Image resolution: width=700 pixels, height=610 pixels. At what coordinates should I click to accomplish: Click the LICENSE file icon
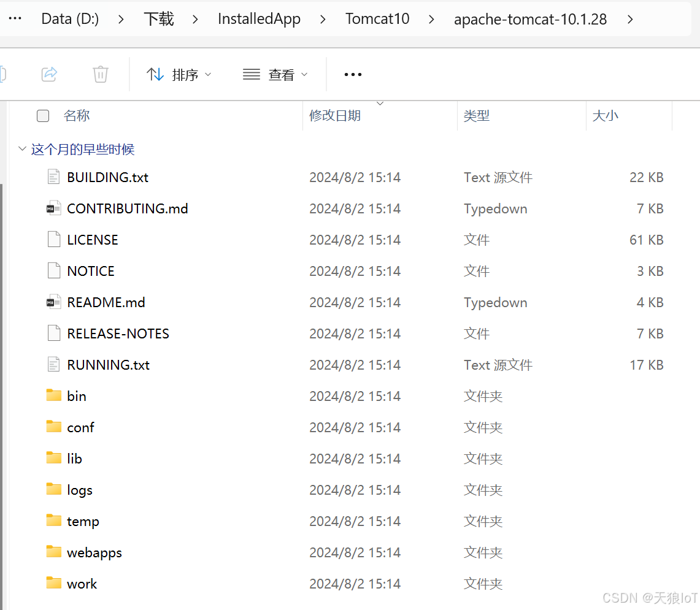[53, 239]
